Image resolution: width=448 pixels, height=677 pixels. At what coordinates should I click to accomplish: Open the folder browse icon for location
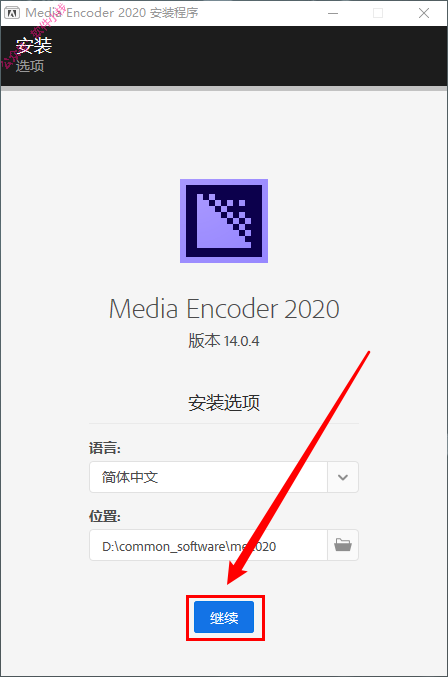[343, 545]
